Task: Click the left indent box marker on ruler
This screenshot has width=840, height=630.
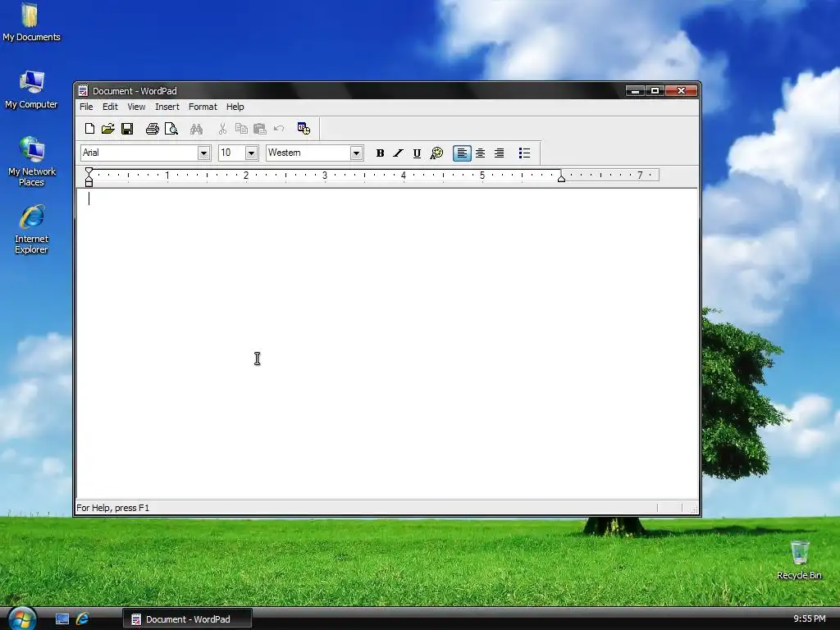Action: pos(89,184)
